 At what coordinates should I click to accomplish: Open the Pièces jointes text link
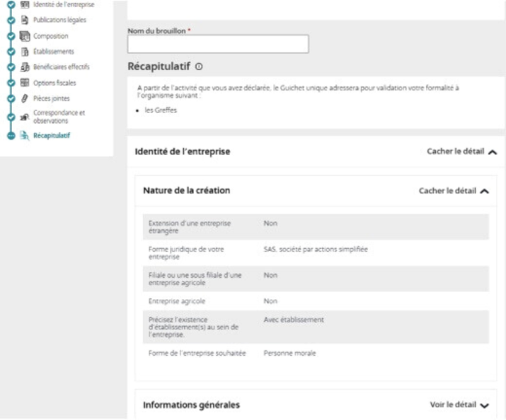[52, 98]
